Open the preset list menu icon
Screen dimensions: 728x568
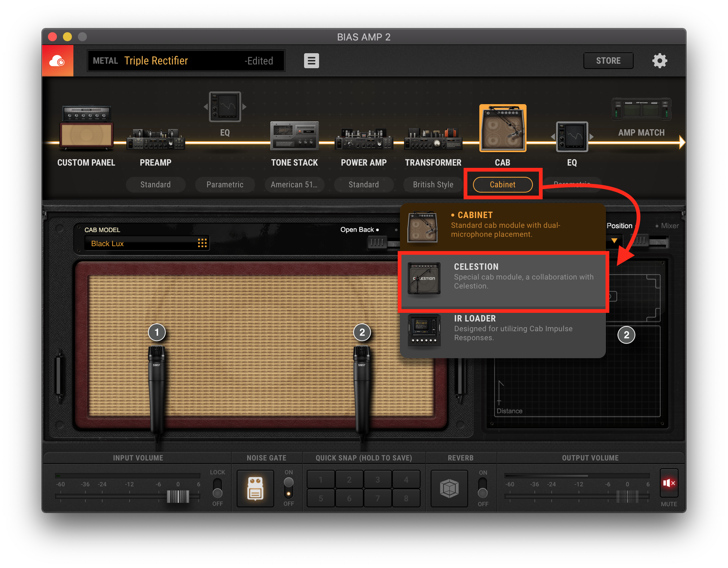click(x=311, y=61)
